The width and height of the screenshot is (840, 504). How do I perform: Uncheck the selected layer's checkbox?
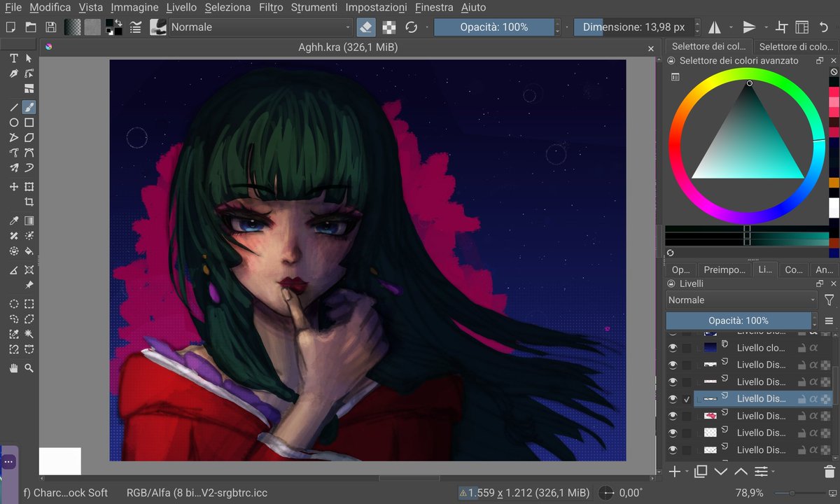click(687, 399)
